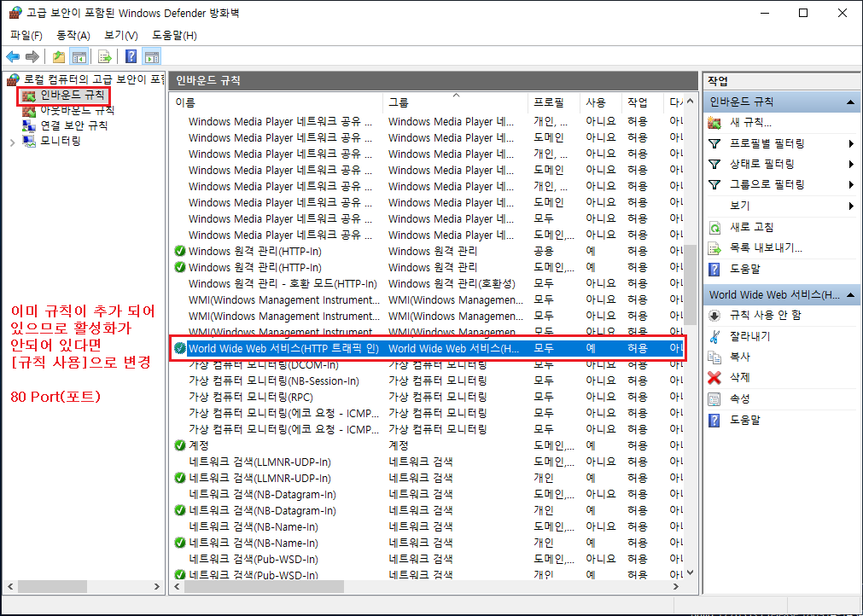
Task: Open the 보기 submenu arrow in actions pane
Action: 851,206
